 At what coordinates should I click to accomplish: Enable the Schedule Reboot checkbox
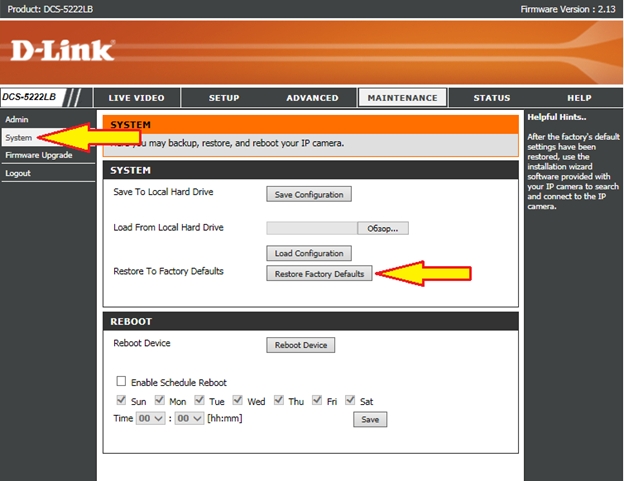pyautogui.click(x=122, y=382)
